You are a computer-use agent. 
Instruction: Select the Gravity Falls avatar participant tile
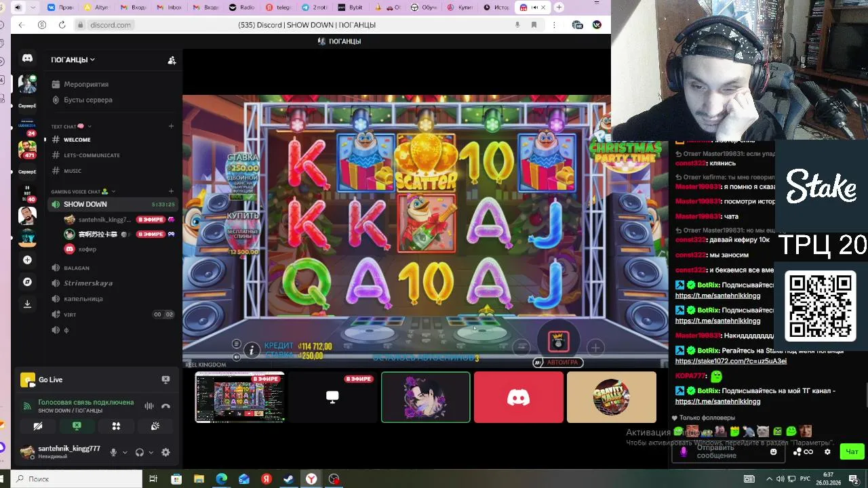[x=612, y=397]
